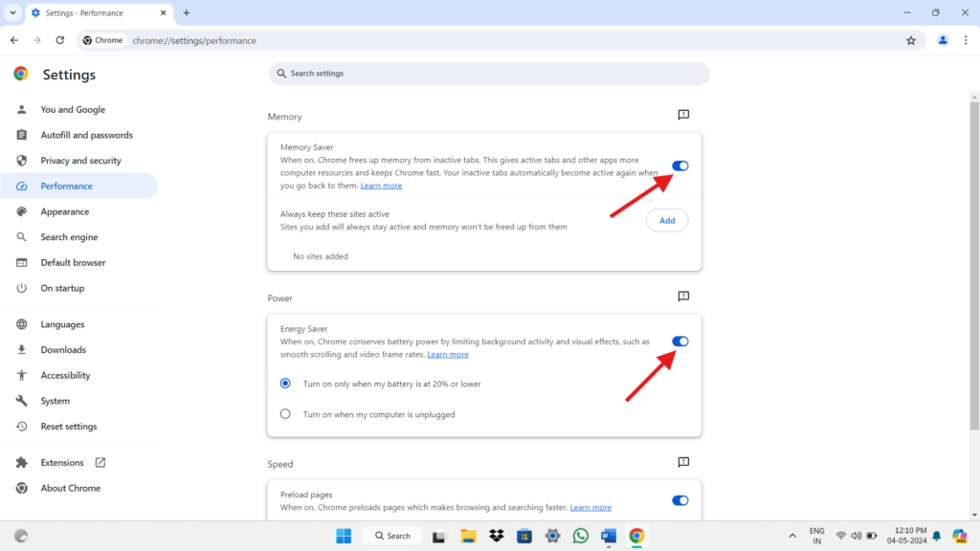Open Wi-Fi network tray icon
This screenshot has height=551, width=980.
(x=841, y=536)
